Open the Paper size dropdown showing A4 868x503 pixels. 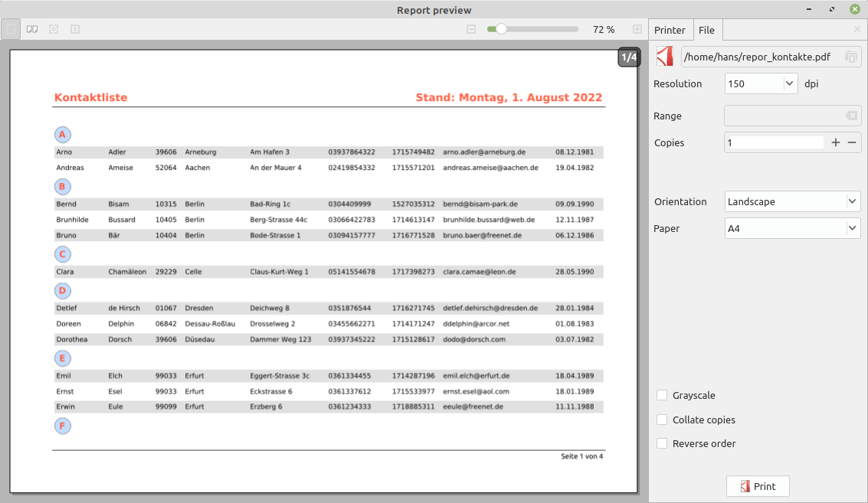tap(852, 228)
